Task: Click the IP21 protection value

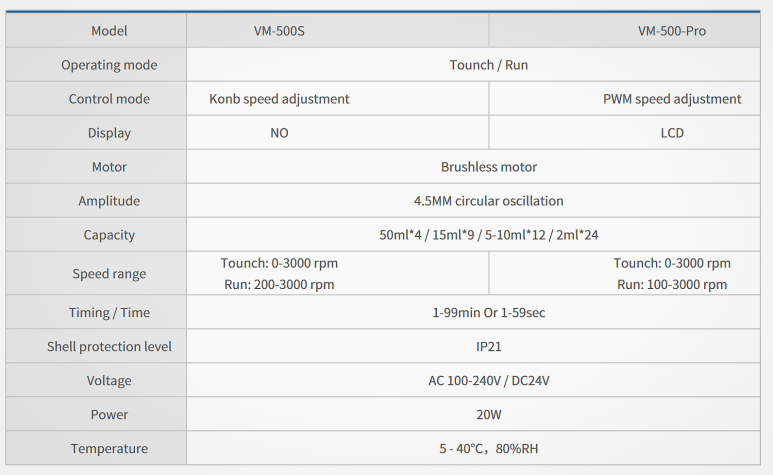Action: pyautogui.click(x=489, y=347)
